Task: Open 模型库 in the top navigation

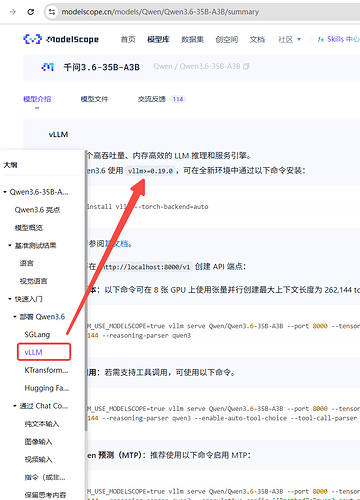Action: coord(158,39)
